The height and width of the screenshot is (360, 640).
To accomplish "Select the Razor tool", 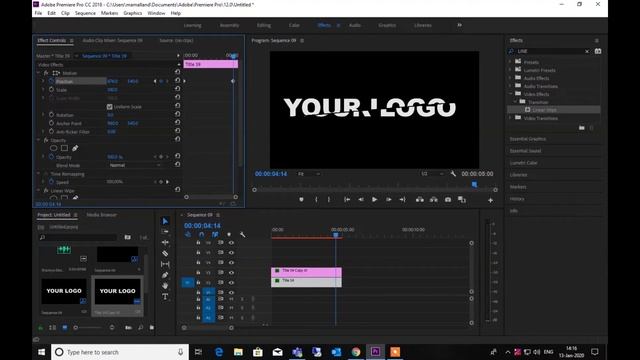I will click(x=165, y=253).
